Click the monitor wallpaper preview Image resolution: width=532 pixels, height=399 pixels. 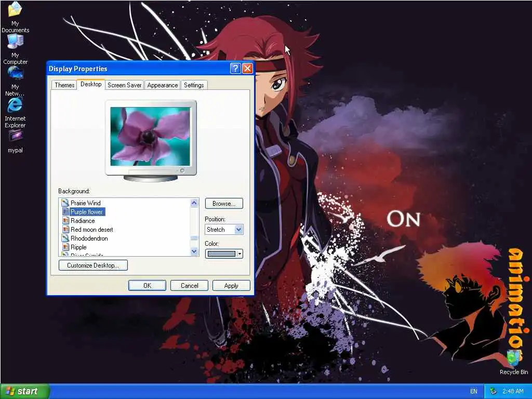(x=150, y=137)
